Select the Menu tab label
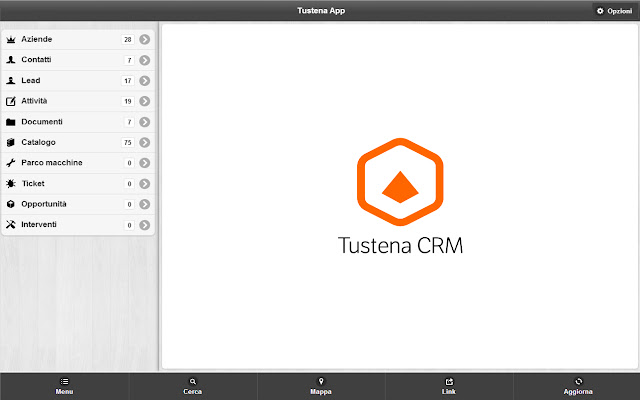640x400 pixels. [64, 391]
